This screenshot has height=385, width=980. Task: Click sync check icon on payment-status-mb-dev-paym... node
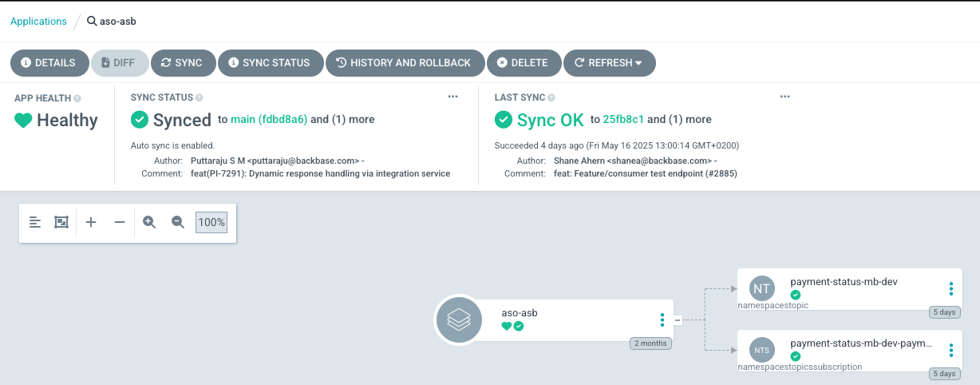point(796,356)
